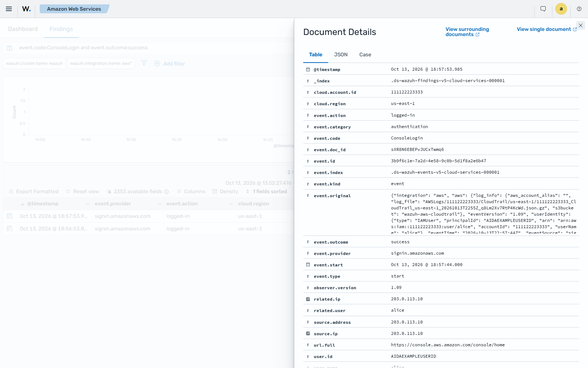The width and height of the screenshot is (588, 368).
Task: Close the Document Details flyout
Action: click(x=581, y=25)
